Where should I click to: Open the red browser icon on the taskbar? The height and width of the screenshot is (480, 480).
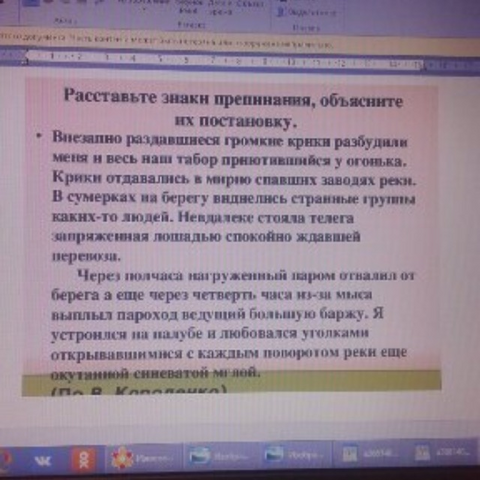(x=5, y=459)
